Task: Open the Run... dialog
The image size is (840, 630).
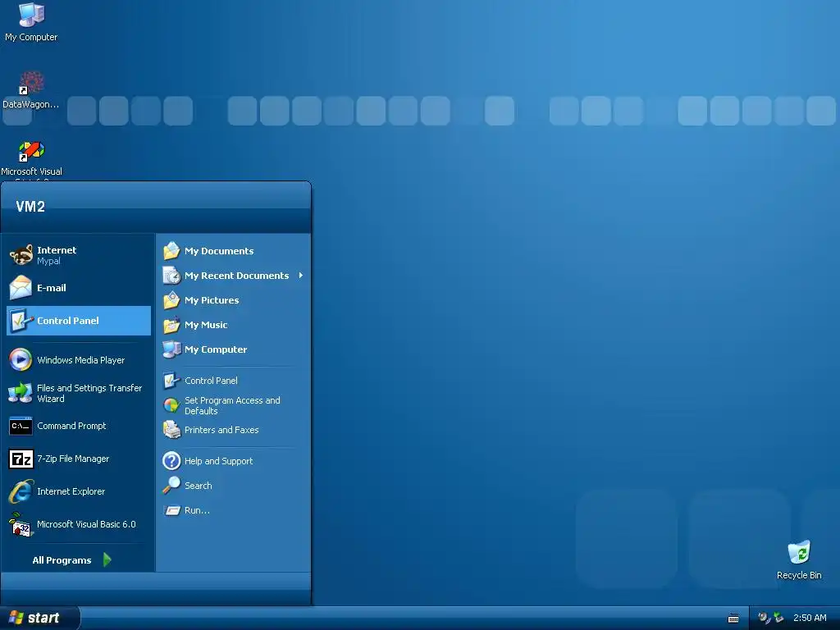Action: (234, 510)
